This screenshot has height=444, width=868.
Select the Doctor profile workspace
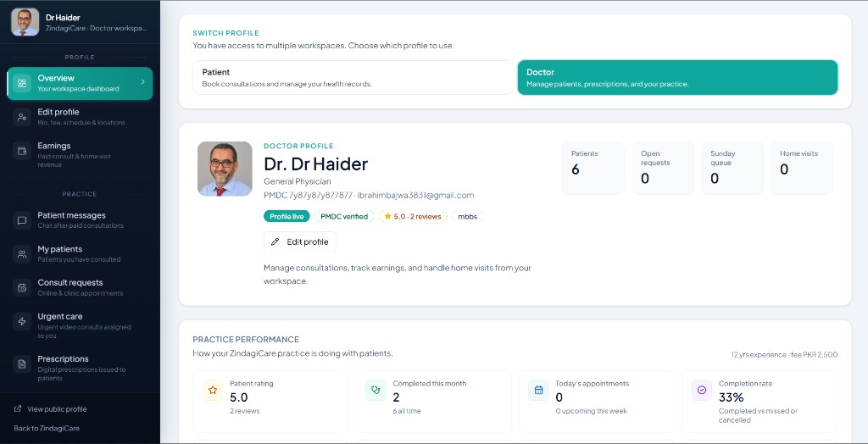pos(677,77)
